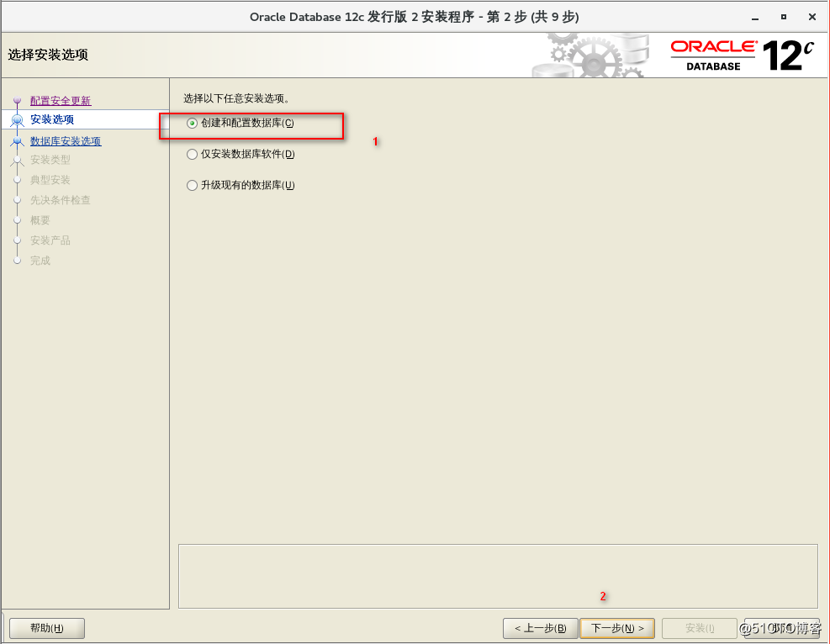This screenshot has height=644, width=830.
Task: Click the 典型安装 step label
Action: (50, 180)
